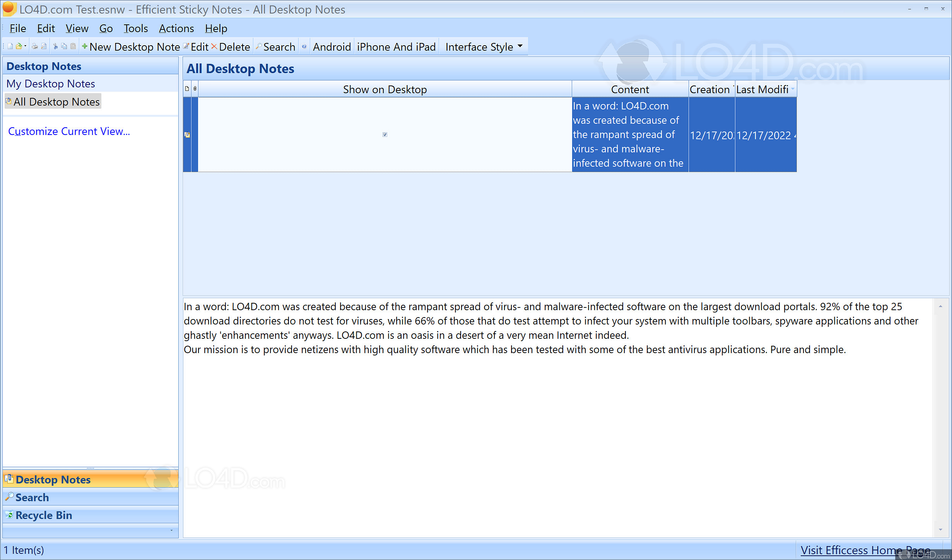The image size is (952, 560).
Task: Open the Tools menu
Action: tap(135, 28)
